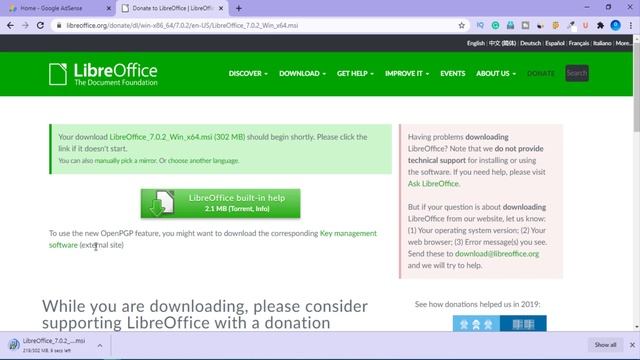Click the red U extension icon
The height and width of the screenshot is (360, 640).
pyautogui.click(x=585, y=25)
